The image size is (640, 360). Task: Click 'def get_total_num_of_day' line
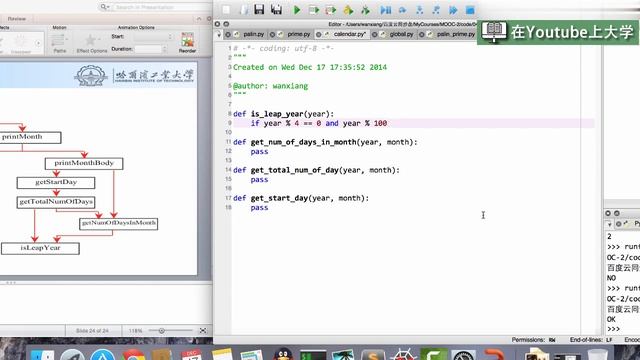click(x=316, y=170)
